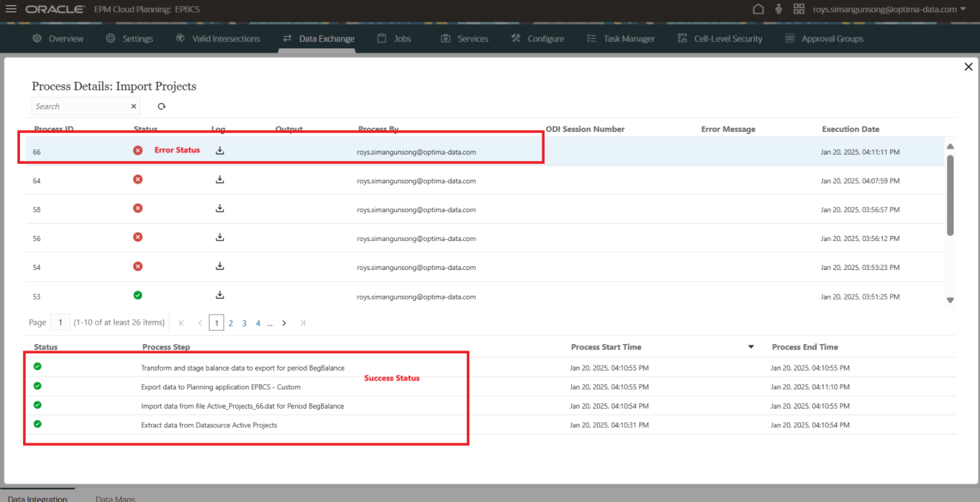Click the error status icon for process 64
Screen dimensions: 980x502
click(137, 179)
